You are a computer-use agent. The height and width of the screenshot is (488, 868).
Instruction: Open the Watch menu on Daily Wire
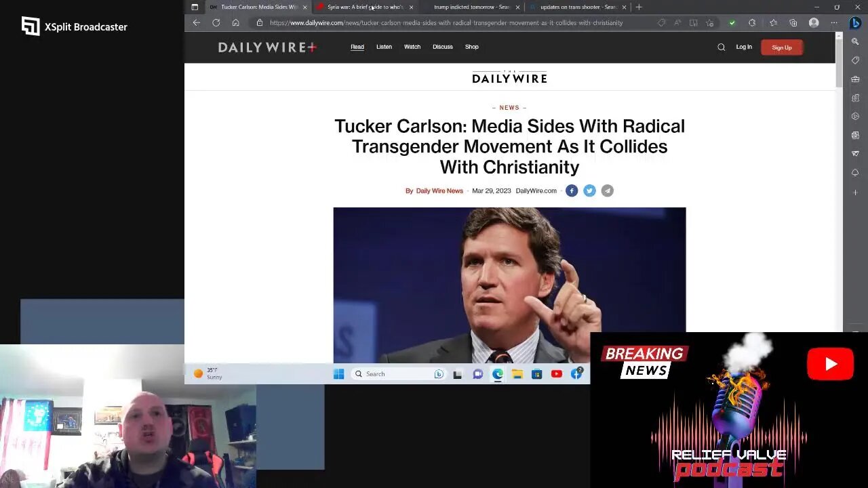[x=412, y=47]
